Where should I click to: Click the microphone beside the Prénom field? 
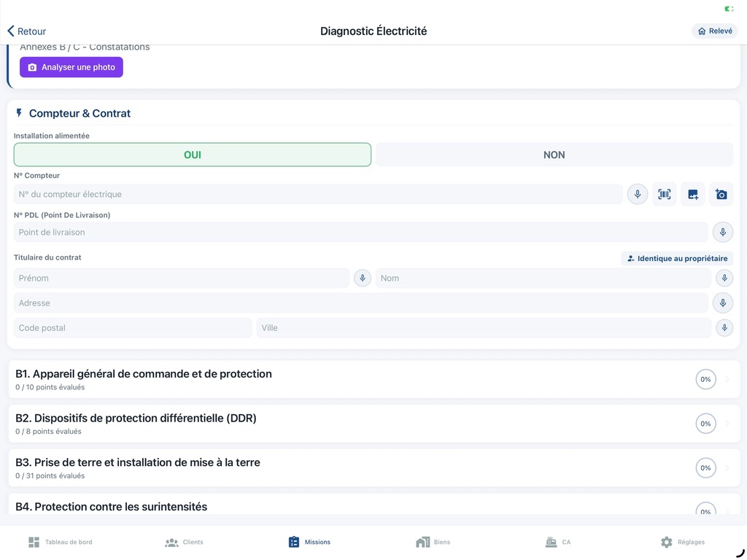pos(362,278)
